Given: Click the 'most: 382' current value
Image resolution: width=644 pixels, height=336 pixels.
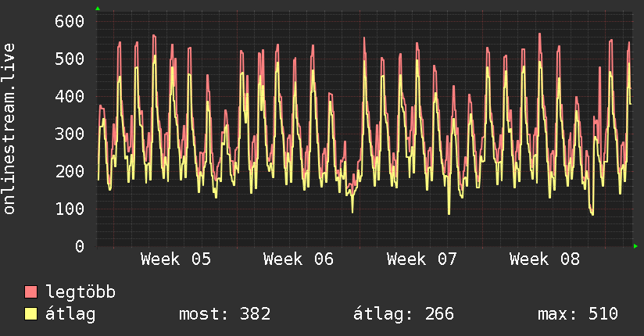Looking at the screenshot, I should pyautogui.click(x=224, y=314).
